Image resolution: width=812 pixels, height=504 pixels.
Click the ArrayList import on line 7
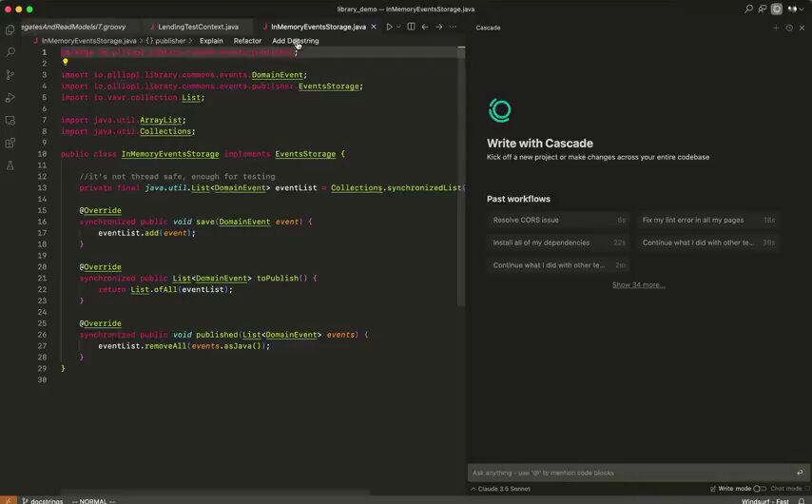tap(161, 120)
